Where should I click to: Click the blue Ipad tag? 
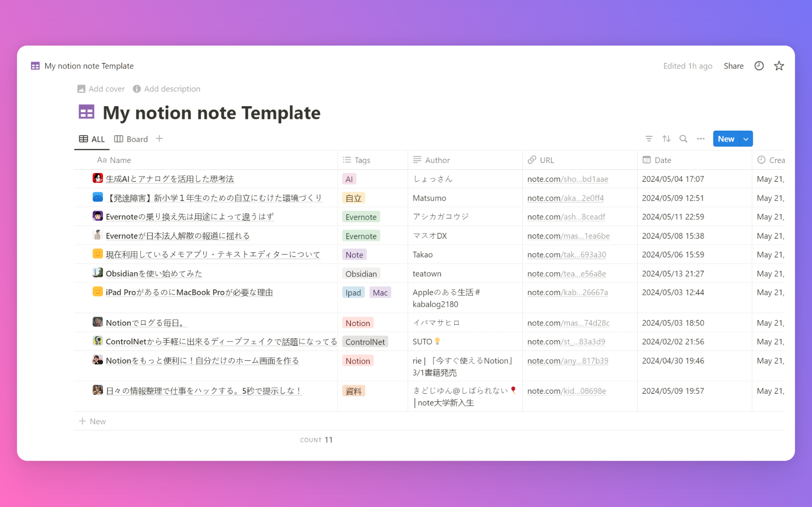click(353, 292)
